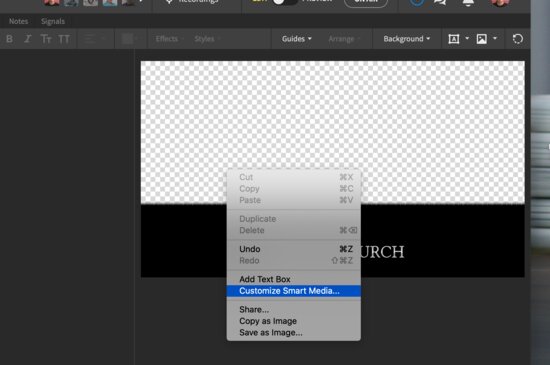Insert a text box with the toolbar icon
The image size is (550, 365).
point(454,39)
